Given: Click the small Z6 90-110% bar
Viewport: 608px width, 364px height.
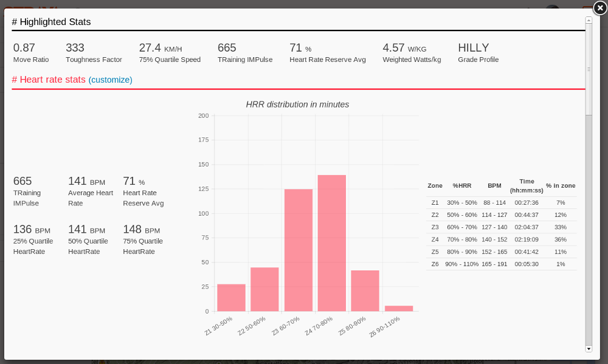Looking at the screenshot, I should pyautogui.click(x=399, y=308).
